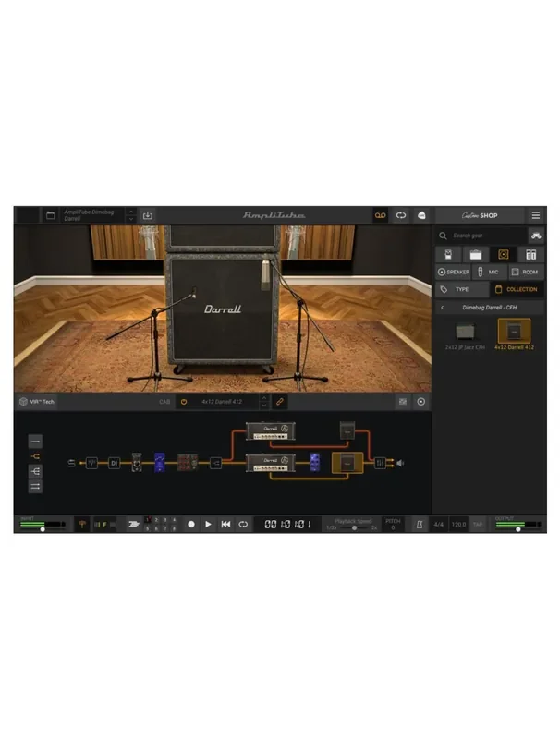560x739 pixels.
Task: Select the stomp pedal gear category
Action: [448, 255]
